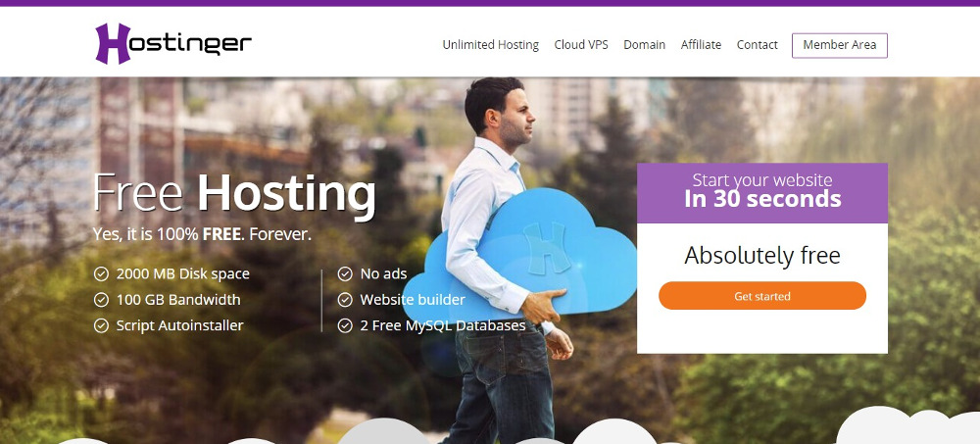Select the Affiliate navigation item

click(702, 45)
